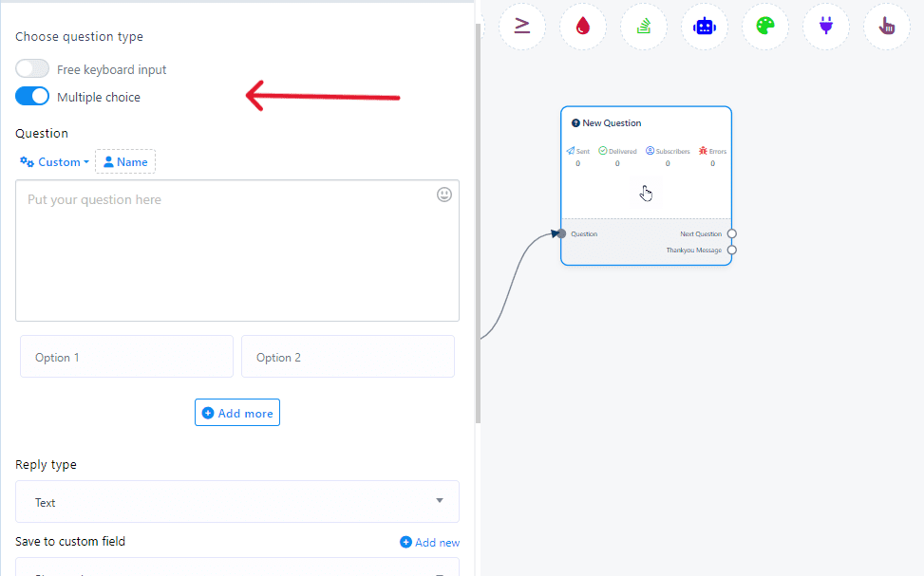Click Add new custom field link

click(x=430, y=542)
